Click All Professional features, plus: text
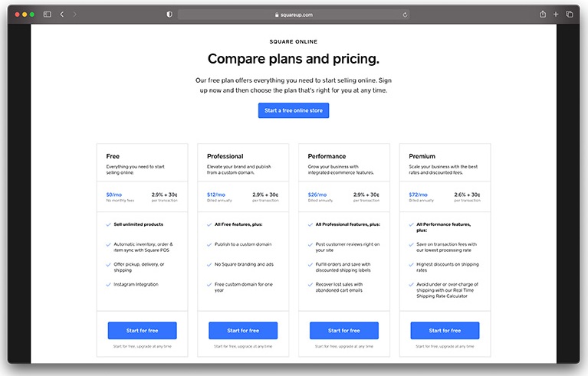This screenshot has width=588, height=376. coord(347,224)
